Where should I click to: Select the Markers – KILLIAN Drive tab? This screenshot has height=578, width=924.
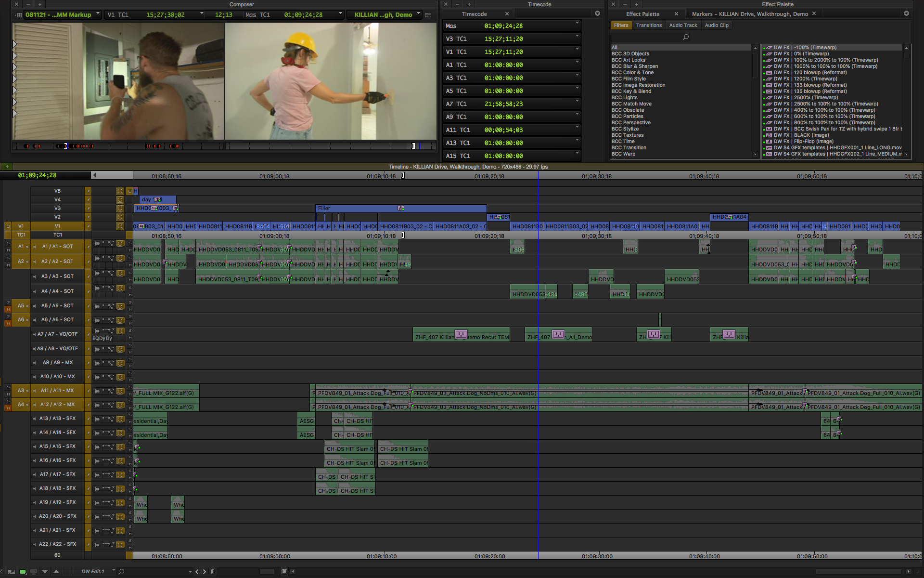(x=750, y=14)
